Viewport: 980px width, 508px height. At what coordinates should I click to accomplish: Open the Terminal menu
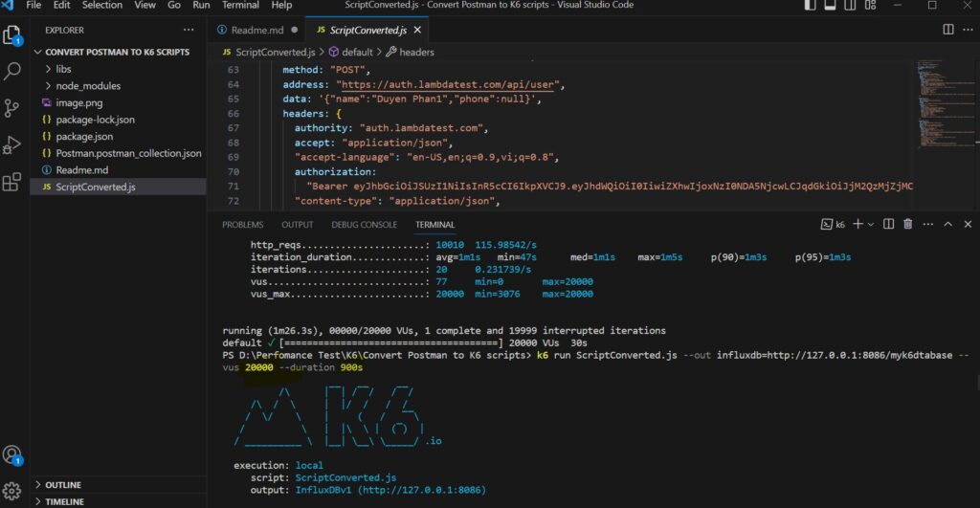(240, 6)
